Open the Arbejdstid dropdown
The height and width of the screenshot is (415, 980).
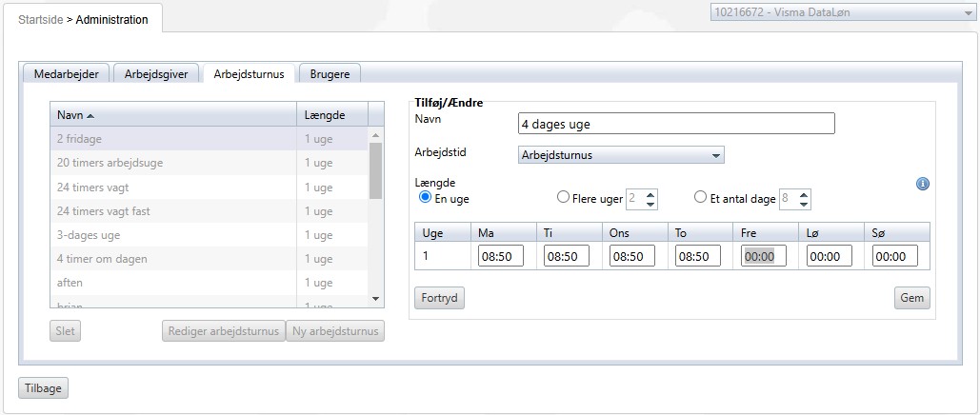[620, 155]
